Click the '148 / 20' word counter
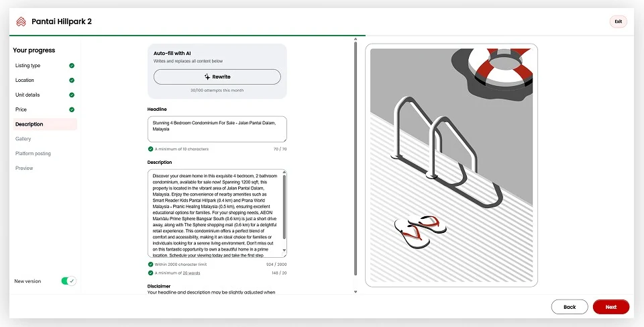 click(279, 273)
